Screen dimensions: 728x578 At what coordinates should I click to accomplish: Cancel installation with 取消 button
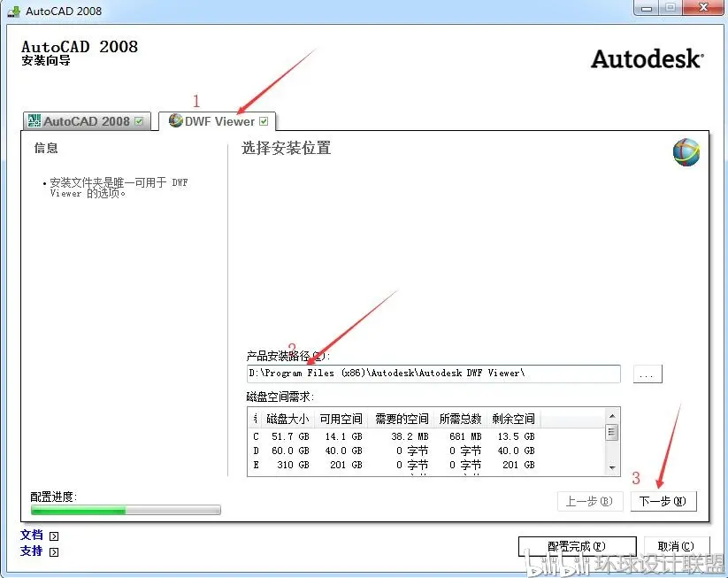point(677,546)
